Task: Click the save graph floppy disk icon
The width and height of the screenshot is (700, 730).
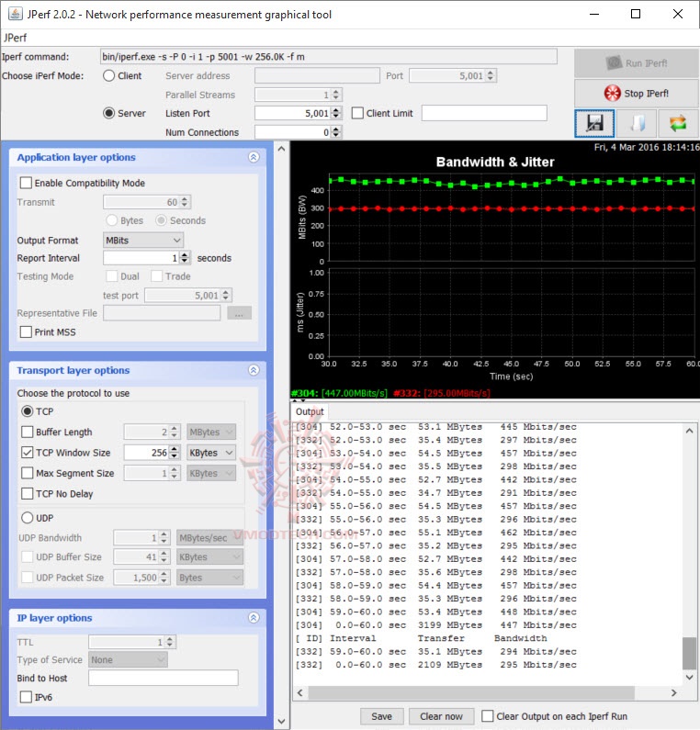Action: 594,123
